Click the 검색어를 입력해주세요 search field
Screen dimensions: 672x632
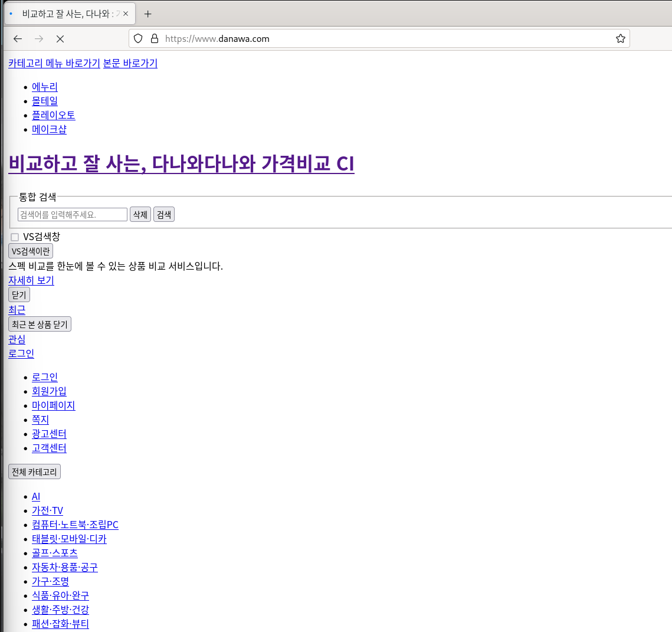[x=73, y=214]
